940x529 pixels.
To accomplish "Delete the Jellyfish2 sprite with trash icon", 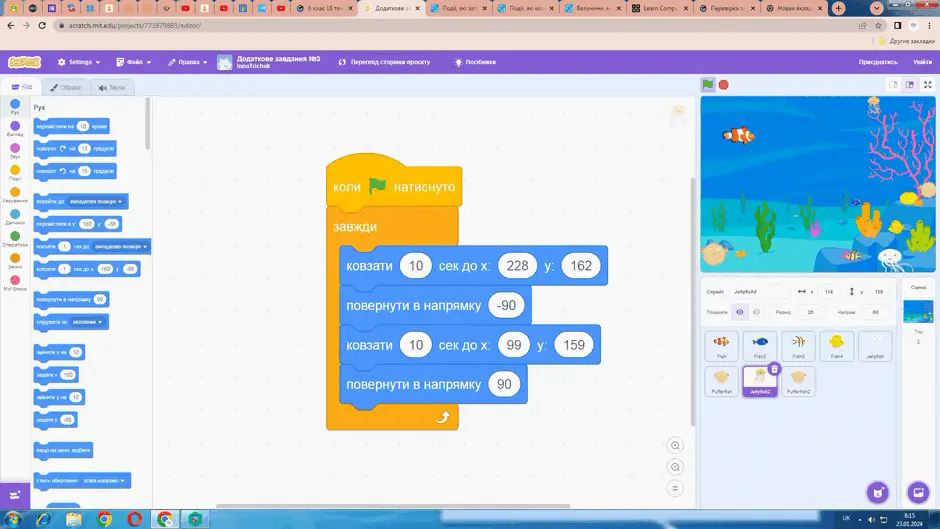I will click(x=774, y=369).
